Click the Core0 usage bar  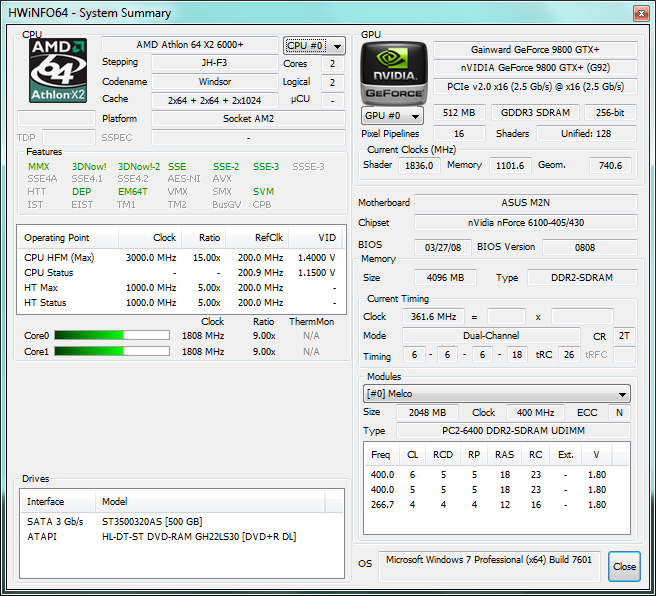[112, 335]
